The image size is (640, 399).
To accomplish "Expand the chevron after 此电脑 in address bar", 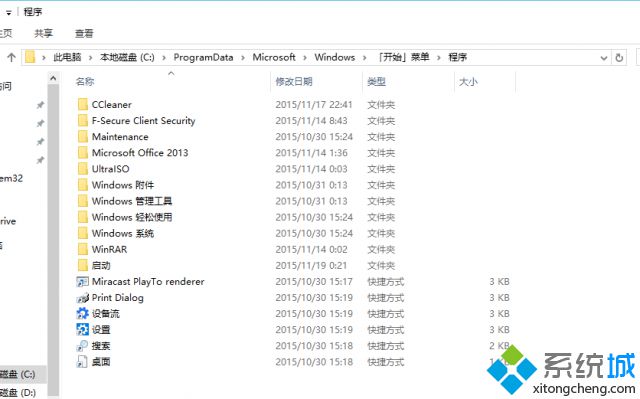I will click(x=91, y=58).
